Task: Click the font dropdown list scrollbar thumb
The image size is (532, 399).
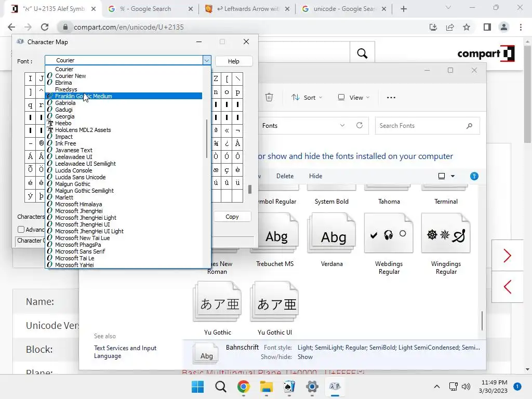Action: [207, 138]
